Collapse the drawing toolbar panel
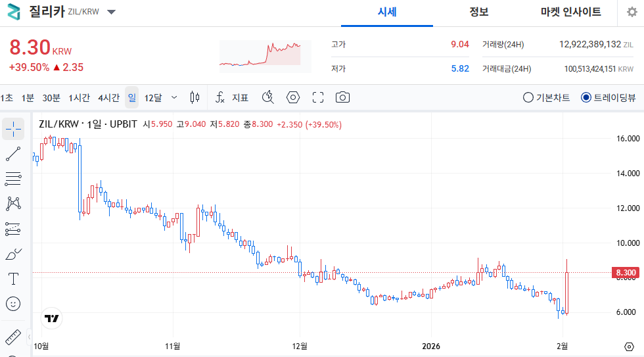Image resolution: width=644 pixels, height=357 pixels. [30, 337]
